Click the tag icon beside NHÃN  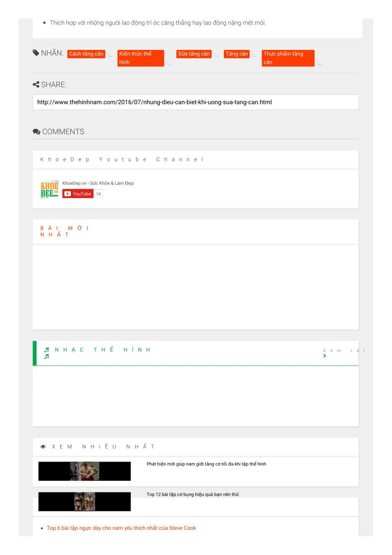tap(36, 53)
